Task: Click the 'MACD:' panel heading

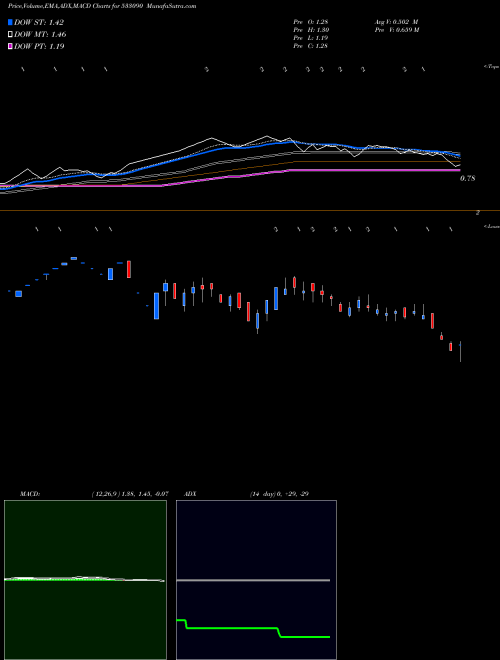Action: coord(30,494)
